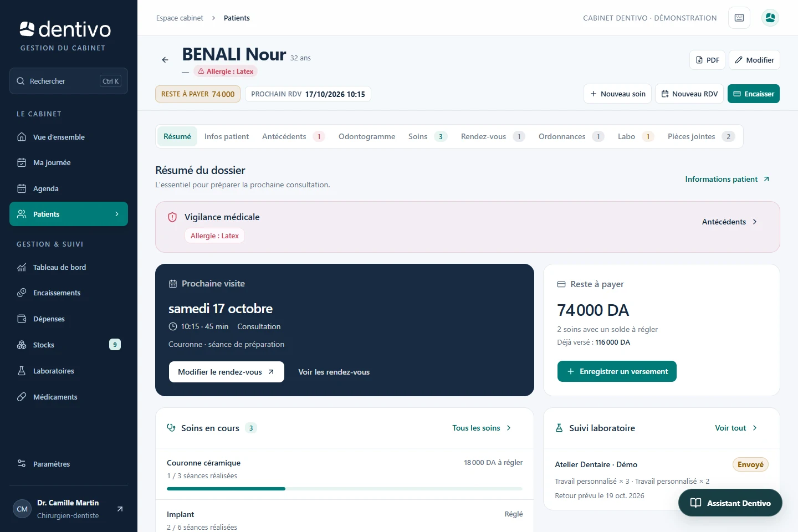The height and width of the screenshot is (532, 798).
Task: Open the Labo tab
Action: click(x=636, y=136)
